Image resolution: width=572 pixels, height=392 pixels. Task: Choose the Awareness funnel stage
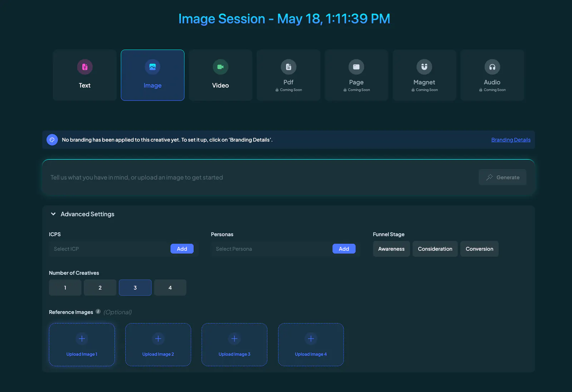pos(391,249)
